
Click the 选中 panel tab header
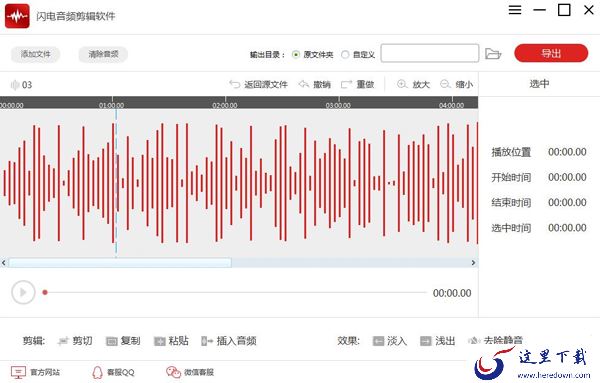(539, 84)
